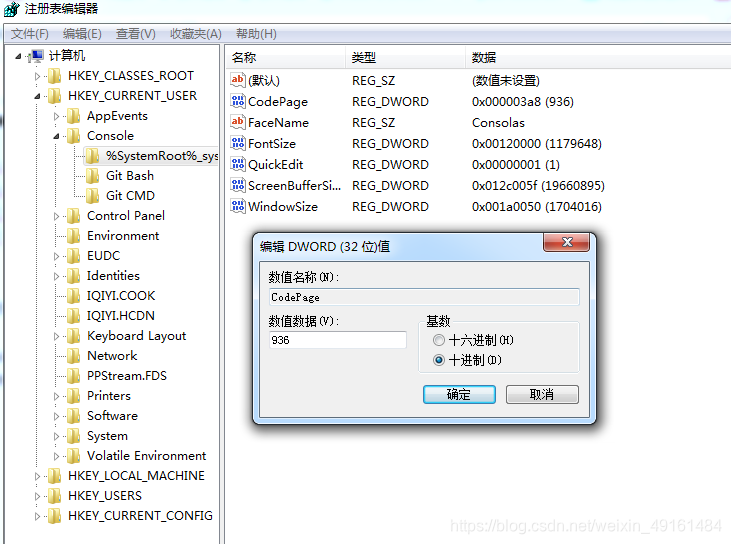Select 十进制 decimal radio button
This screenshot has width=731, height=544.
click(x=439, y=360)
